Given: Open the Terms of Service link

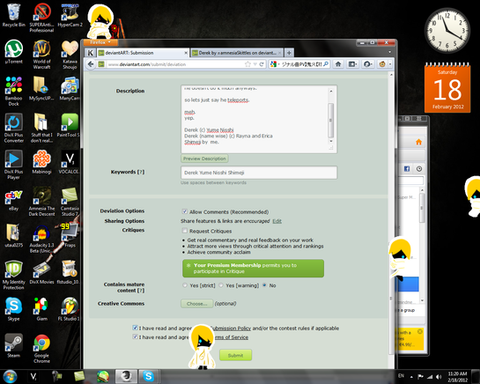Looking at the screenshot, I should (x=231, y=337).
